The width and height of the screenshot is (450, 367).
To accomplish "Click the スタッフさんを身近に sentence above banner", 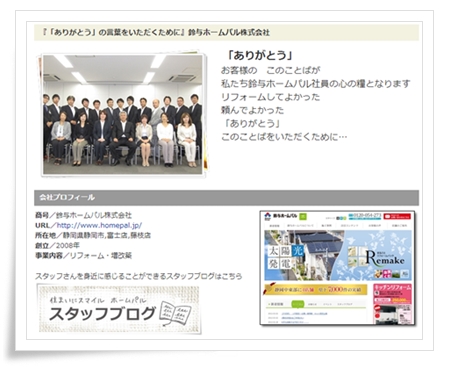I will click(x=139, y=276).
